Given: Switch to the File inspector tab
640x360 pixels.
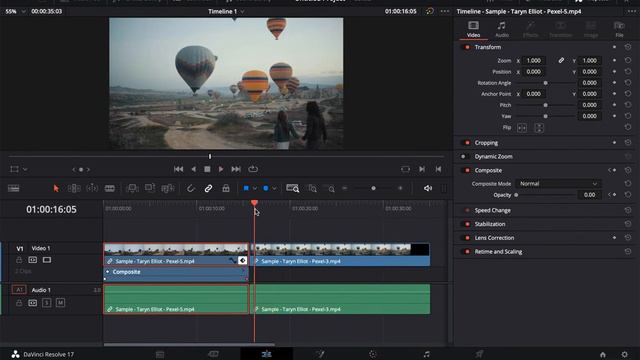Looking at the screenshot, I should pyautogui.click(x=619, y=30).
